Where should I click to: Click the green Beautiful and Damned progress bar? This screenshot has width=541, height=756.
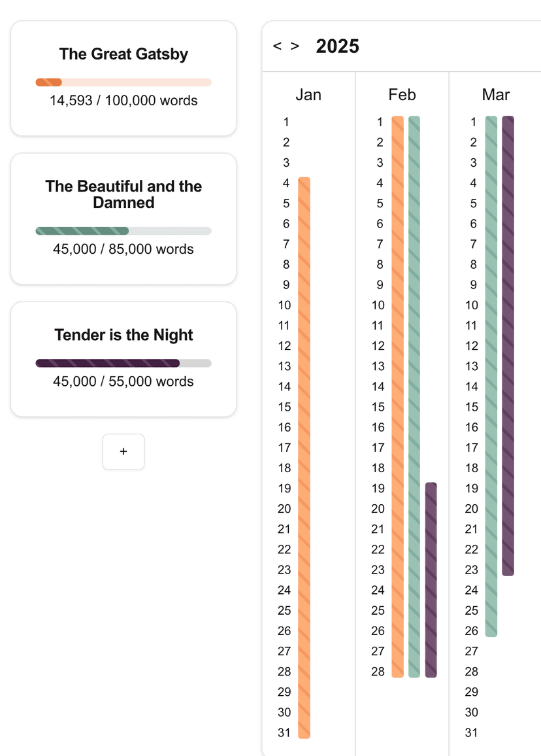pos(123,231)
